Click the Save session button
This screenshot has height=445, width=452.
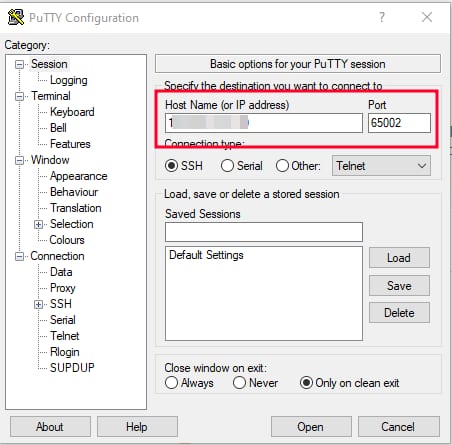pyautogui.click(x=399, y=286)
